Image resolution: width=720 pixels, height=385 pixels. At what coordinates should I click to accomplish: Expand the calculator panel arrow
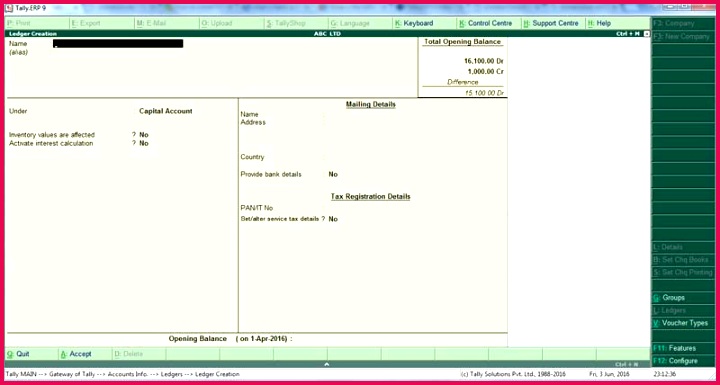tap(326, 364)
